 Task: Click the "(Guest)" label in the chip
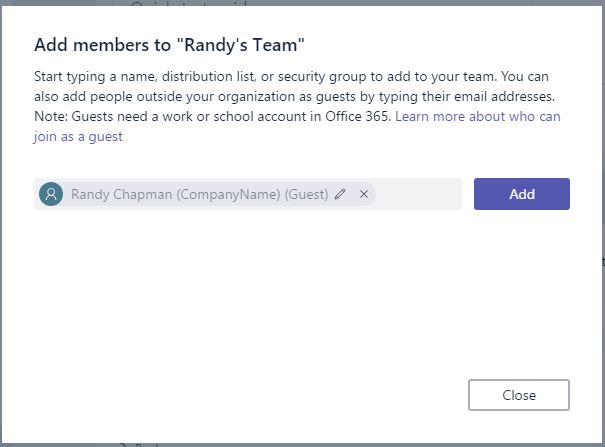point(306,194)
